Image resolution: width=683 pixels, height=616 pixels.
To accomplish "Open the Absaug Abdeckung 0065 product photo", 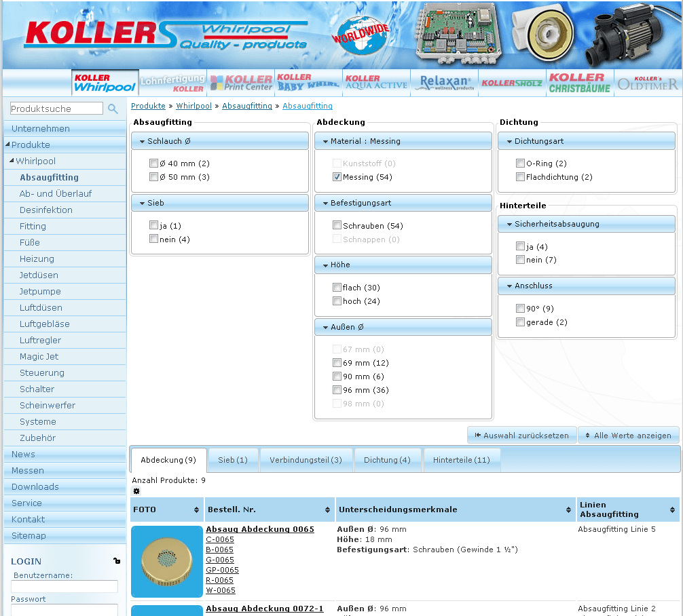I will tap(167, 562).
